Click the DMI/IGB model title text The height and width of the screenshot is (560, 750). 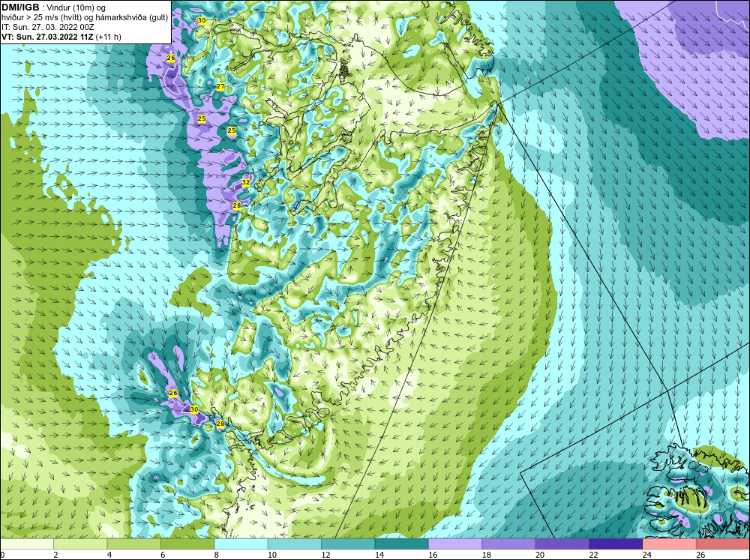click(19, 7)
